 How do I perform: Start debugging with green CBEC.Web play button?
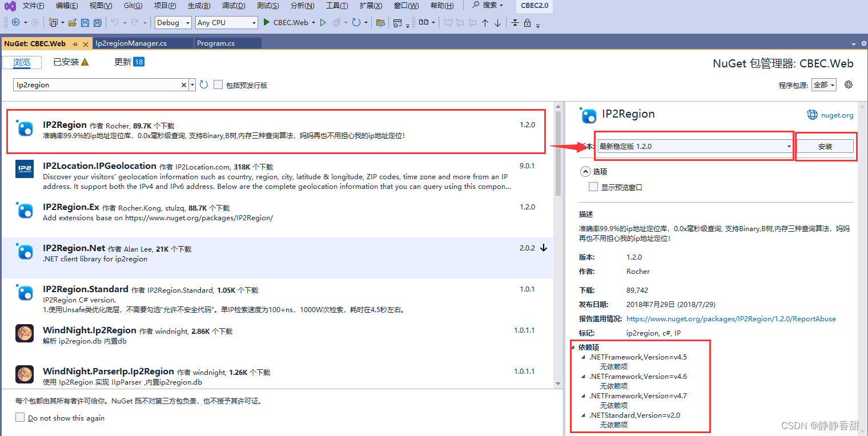click(x=286, y=23)
